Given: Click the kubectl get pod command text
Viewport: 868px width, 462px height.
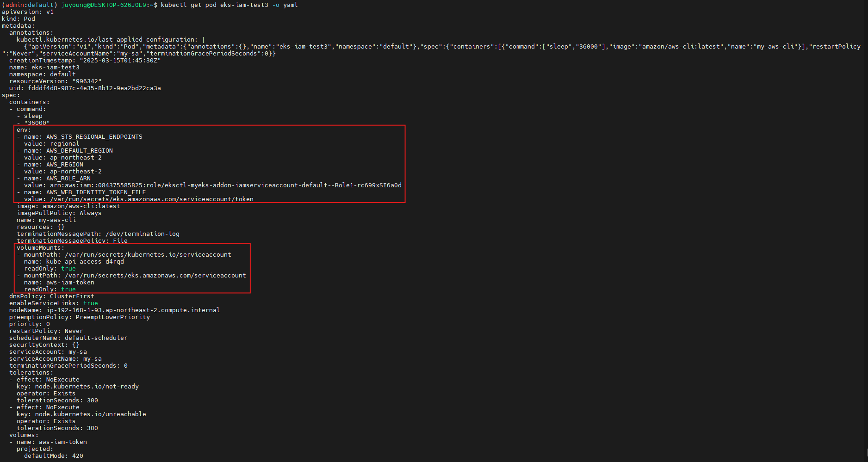Looking at the screenshot, I should tap(229, 5).
